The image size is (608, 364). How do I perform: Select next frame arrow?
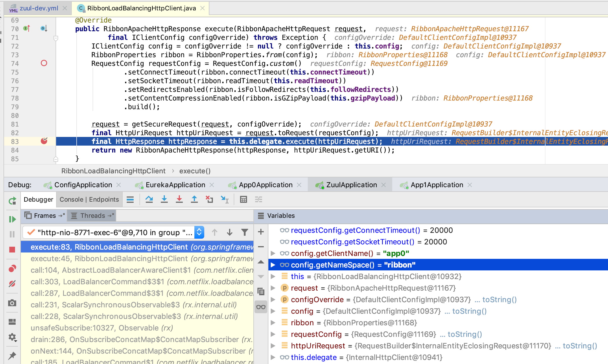pyautogui.click(x=230, y=232)
